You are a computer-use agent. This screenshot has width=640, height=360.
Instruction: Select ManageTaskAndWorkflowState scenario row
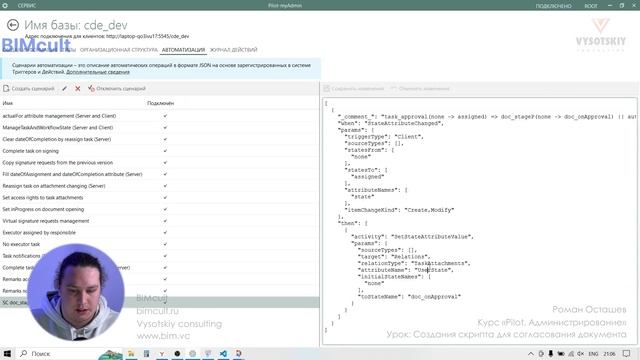point(160,128)
